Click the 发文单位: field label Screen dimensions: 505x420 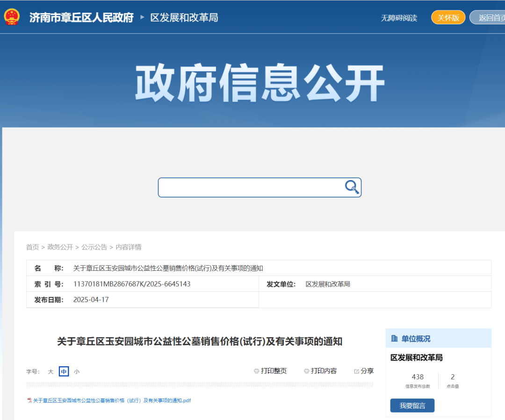point(281,284)
